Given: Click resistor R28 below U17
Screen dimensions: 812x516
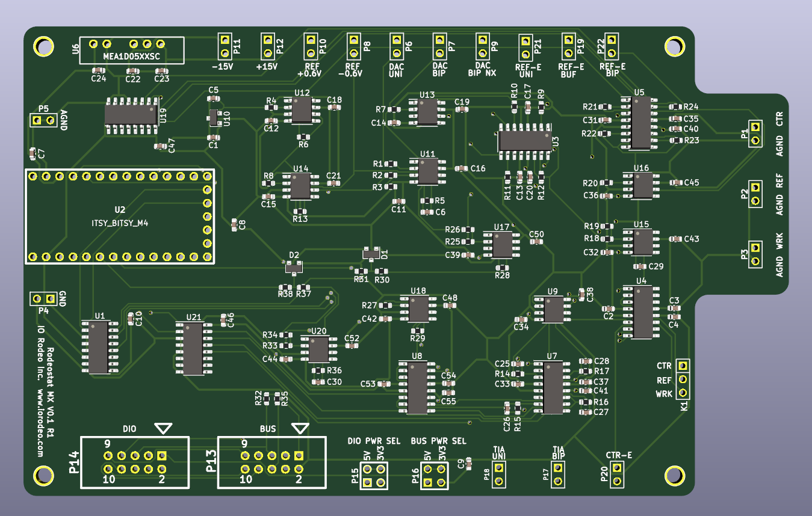Looking at the screenshot, I should 501,267.
